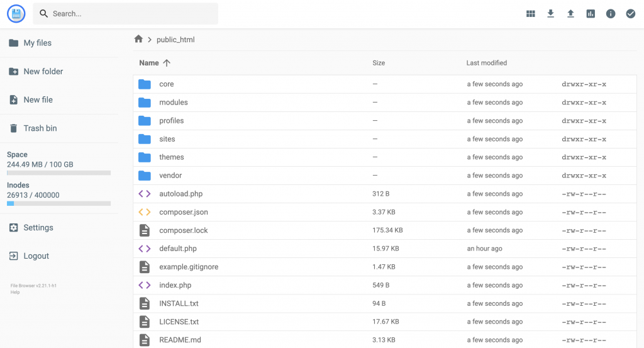Open Trash bin from sidebar
The width and height of the screenshot is (644, 348).
coord(40,128)
